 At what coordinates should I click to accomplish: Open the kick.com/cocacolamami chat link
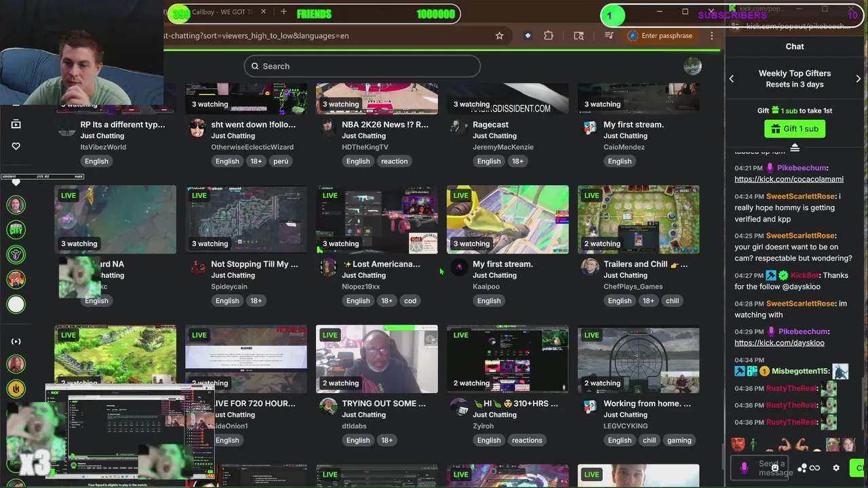[789, 179]
